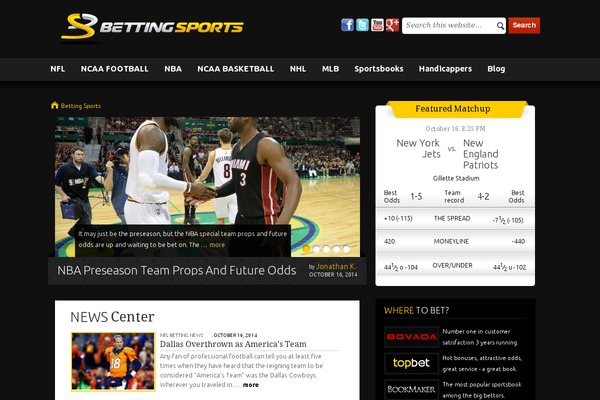Click the yellow more link in slider caption

217,245
